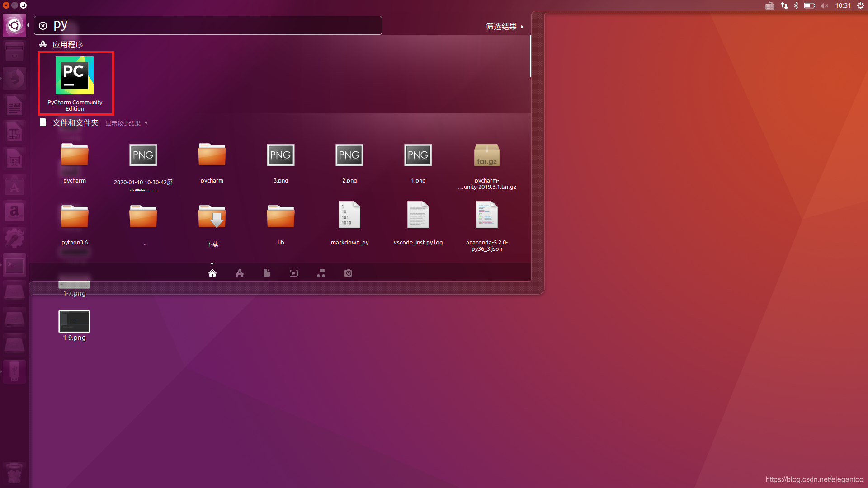Image resolution: width=868 pixels, height=488 pixels.
Task: Click the Ubuntu Dash launcher button
Action: (14, 25)
